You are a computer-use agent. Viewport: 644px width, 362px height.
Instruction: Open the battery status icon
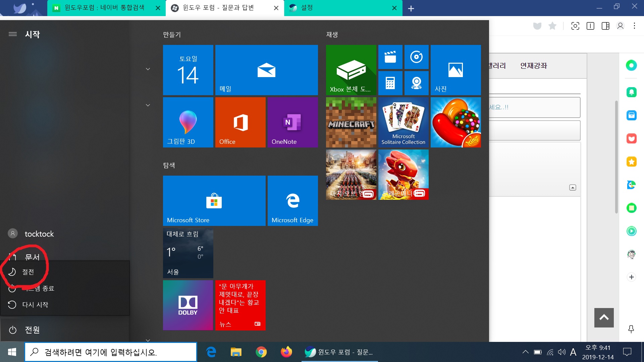(538, 352)
